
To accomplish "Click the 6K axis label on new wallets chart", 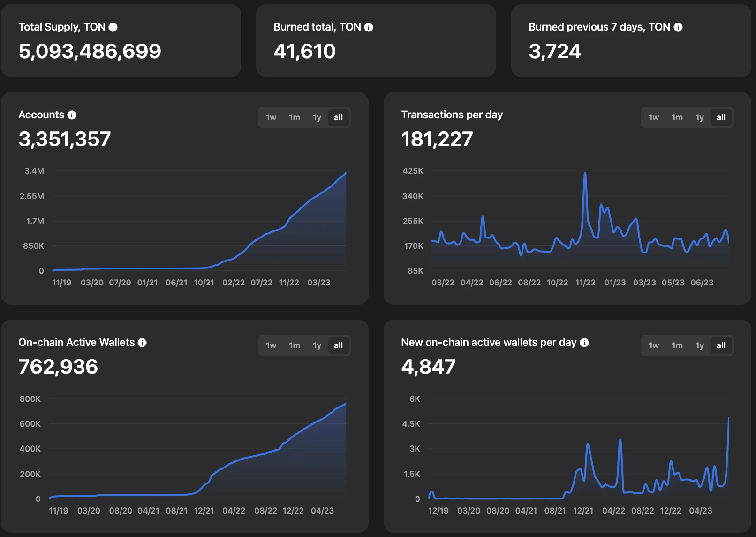I will (x=415, y=399).
